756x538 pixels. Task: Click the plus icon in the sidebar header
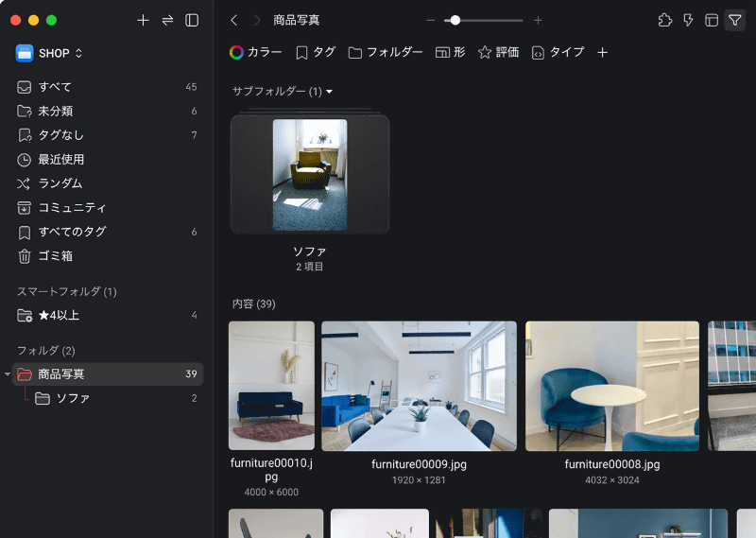click(x=143, y=20)
